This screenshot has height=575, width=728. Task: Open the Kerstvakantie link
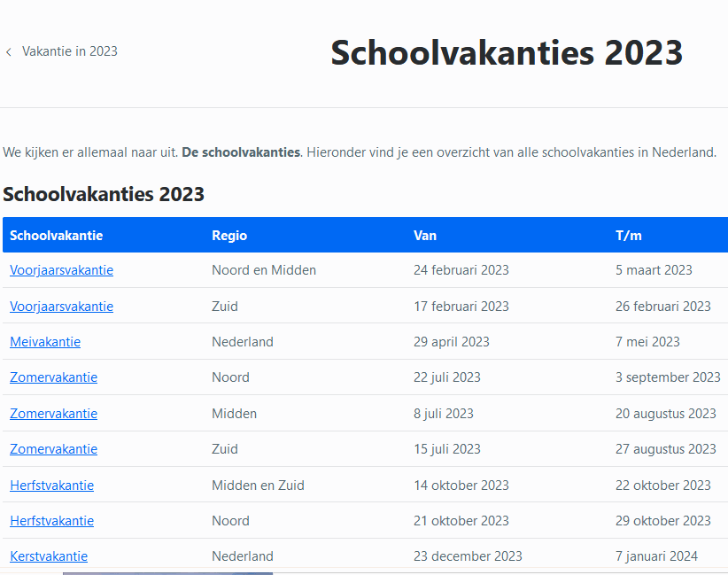click(49, 556)
